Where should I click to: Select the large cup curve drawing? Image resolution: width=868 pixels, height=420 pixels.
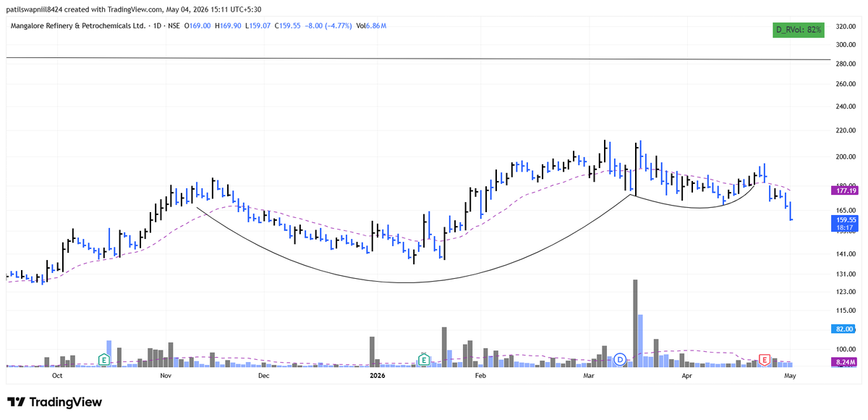click(405, 282)
